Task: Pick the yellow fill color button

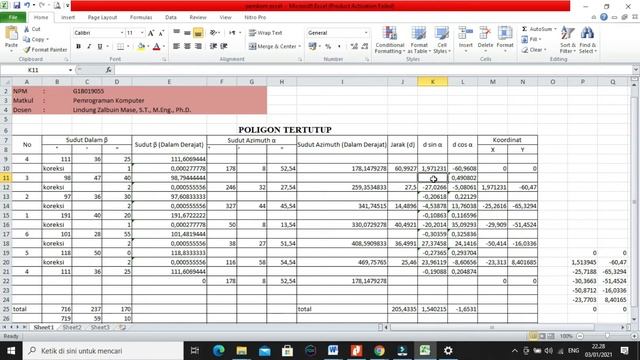Action: click(141, 47)
